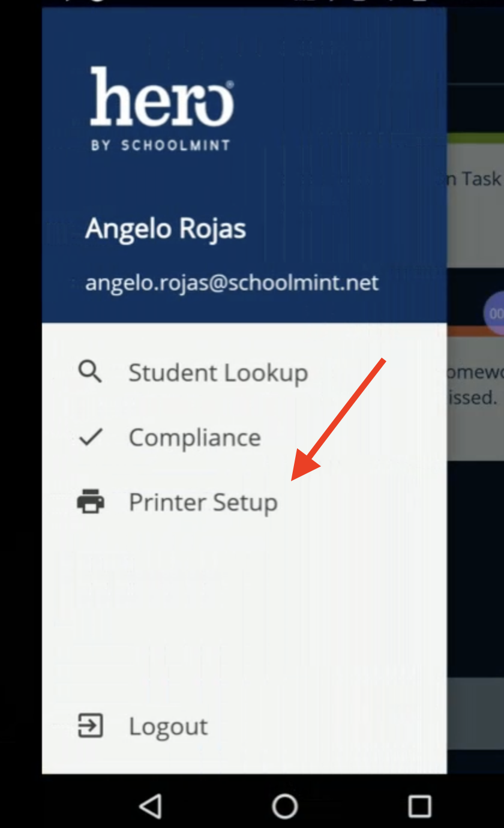Open Student Lookup from the drawer menu

[218, 371]
